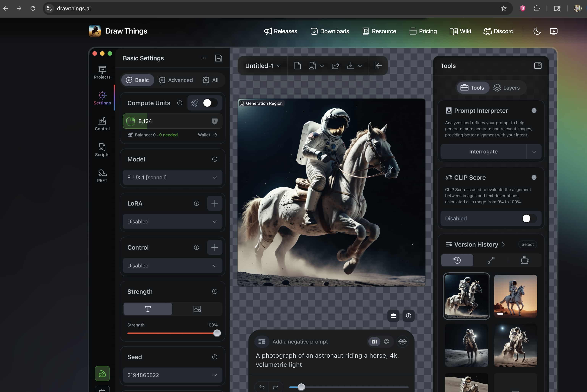
Task: Click the shield icon beside 8,124
Action: point(214,121)
